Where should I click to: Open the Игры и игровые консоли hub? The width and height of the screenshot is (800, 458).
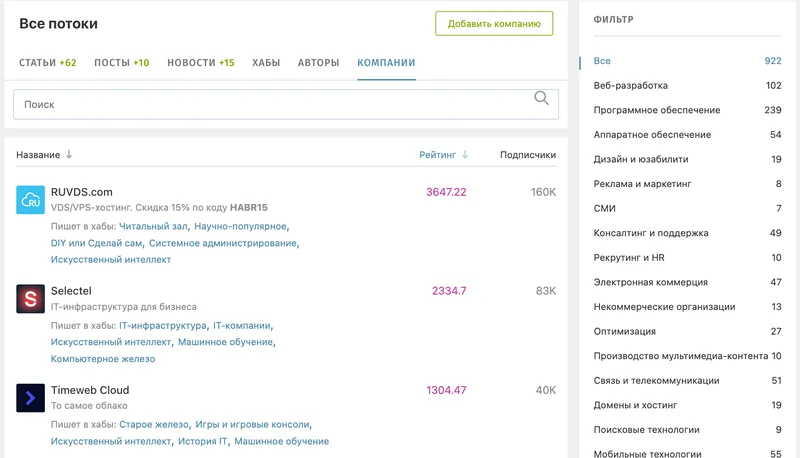(x=253, y=424)
